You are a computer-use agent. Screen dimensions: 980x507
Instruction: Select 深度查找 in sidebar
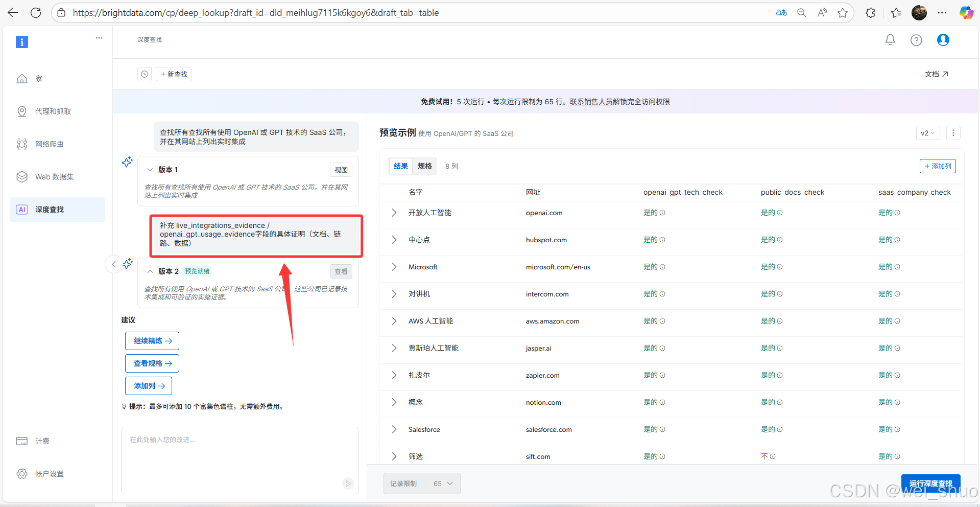[x=57, y=210]
